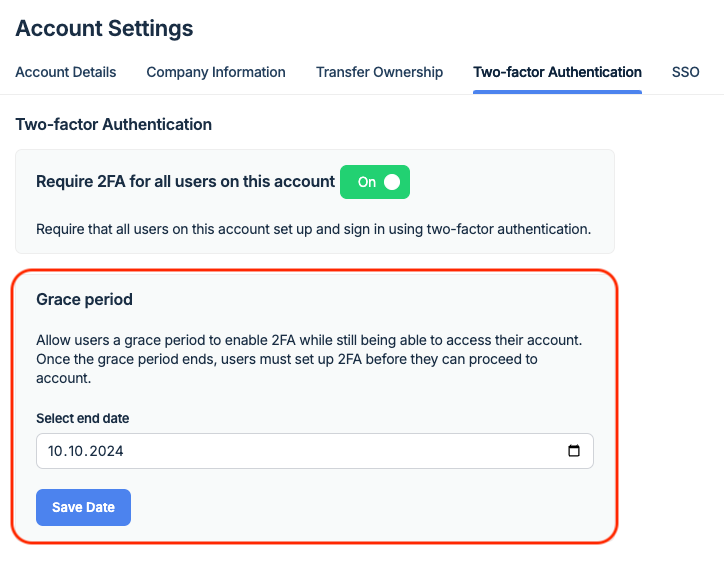Click the Account Settings page title

point(104,28)
